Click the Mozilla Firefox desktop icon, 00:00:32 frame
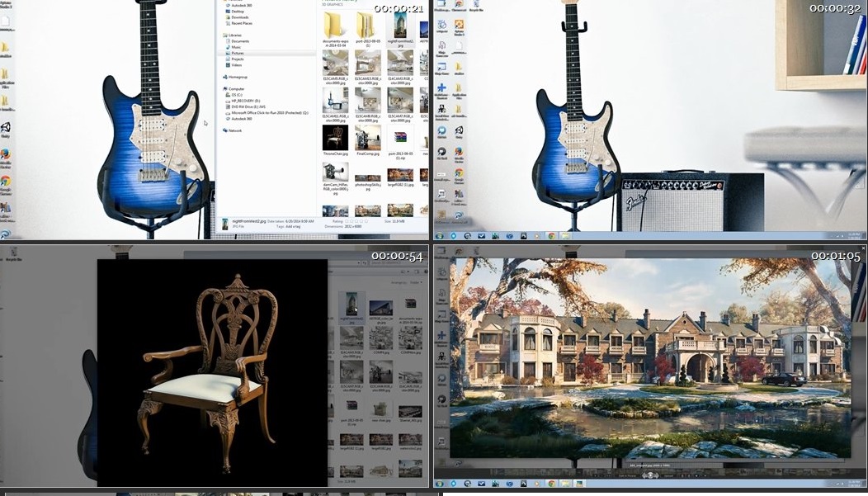The height and width of the screenshot is (496, 868). 459,154
